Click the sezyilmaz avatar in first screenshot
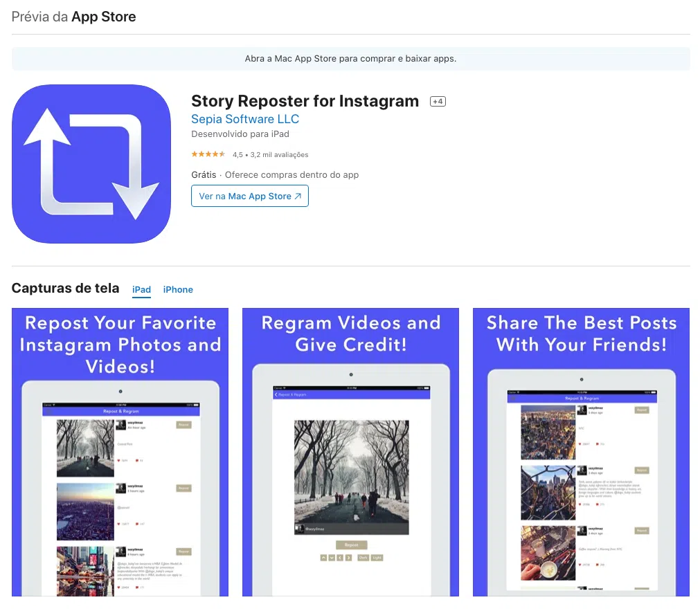700x611 pixels. point(121,424)
